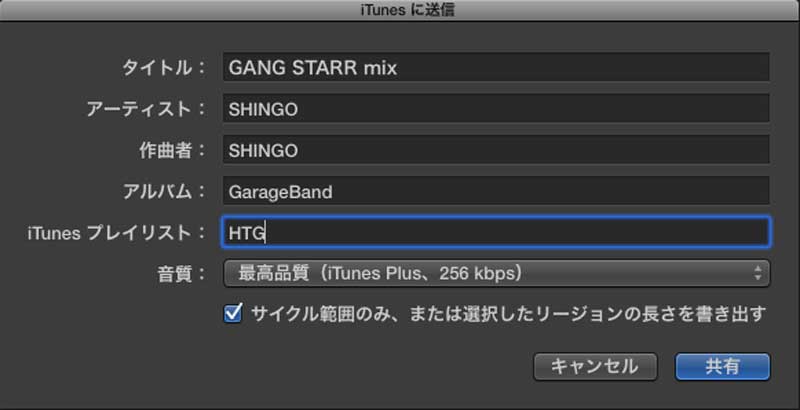Click the アルバム： label text
The height and width of the screenshot is (410, 800).
tap(164, 192)
